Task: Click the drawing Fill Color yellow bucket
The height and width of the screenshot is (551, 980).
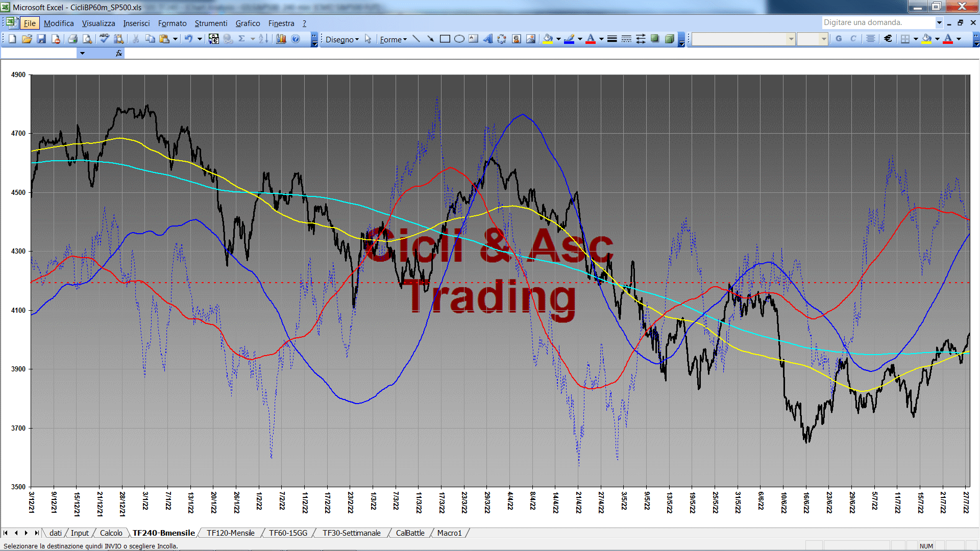Action: [548, 39]
